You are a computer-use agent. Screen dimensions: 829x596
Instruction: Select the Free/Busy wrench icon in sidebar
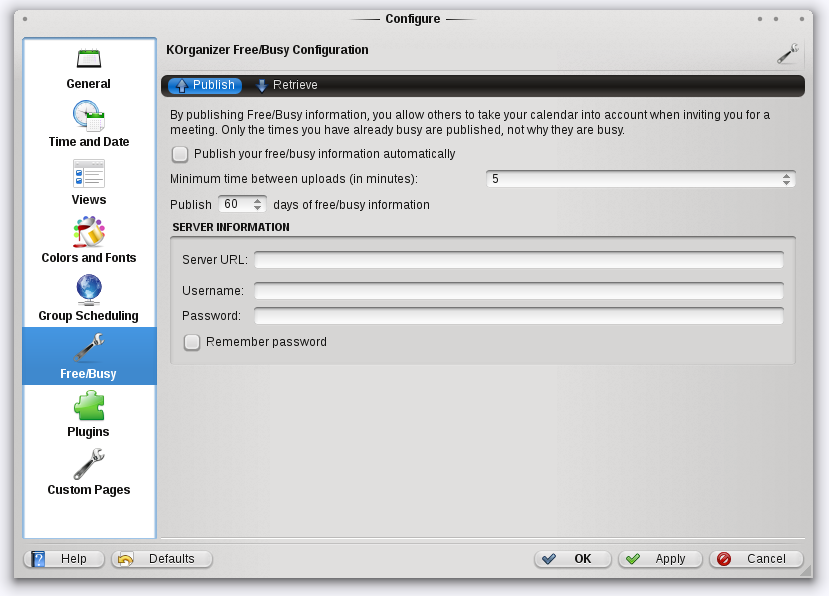point(88,347)
